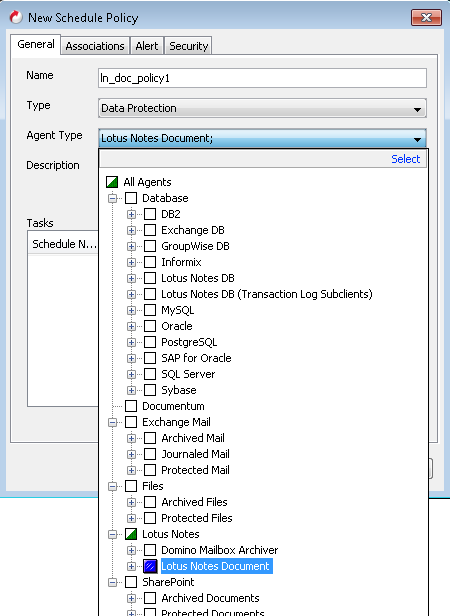Check the Journaled Mail checkbox
The image size is (450, 616).
(150, 454)
